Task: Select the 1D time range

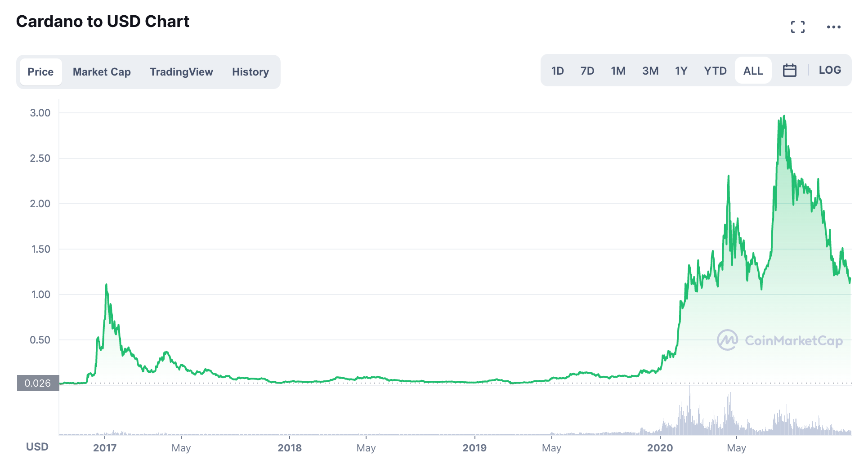Action: click(558, 71)
